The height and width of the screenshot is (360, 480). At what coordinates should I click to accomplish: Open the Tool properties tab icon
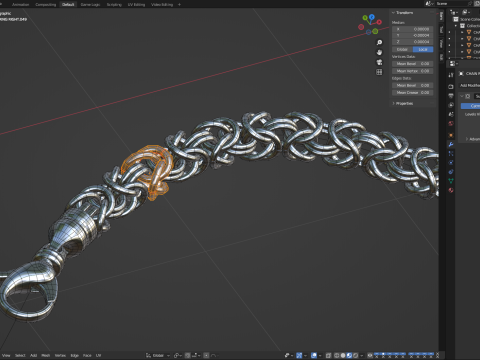point(451,75)
